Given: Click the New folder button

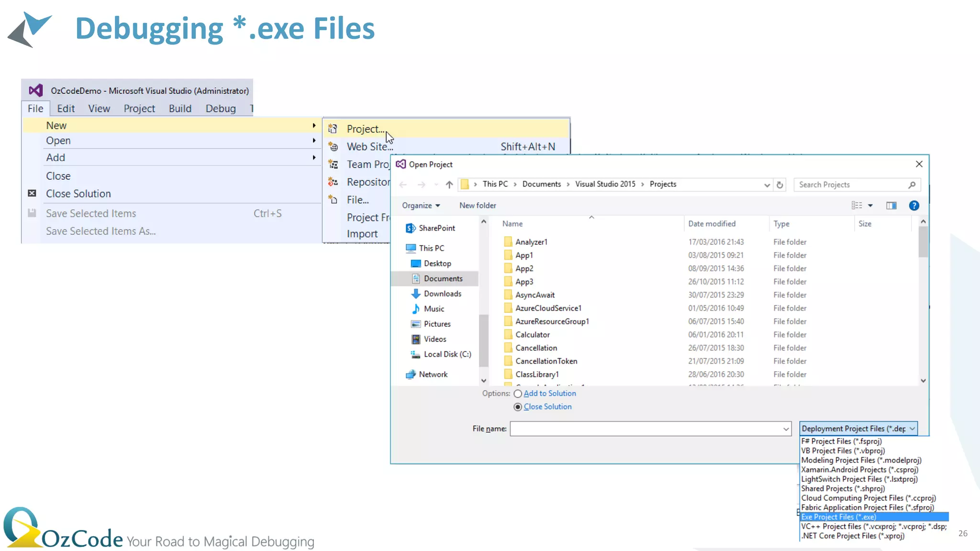Looking at the screenshot, I should coord(478,205).
